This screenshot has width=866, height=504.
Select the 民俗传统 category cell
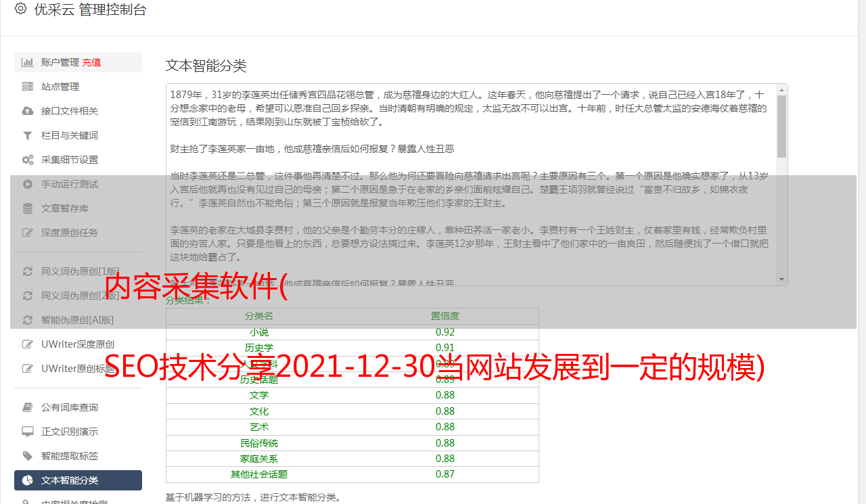pyautogui.click(x=259, y=443)
